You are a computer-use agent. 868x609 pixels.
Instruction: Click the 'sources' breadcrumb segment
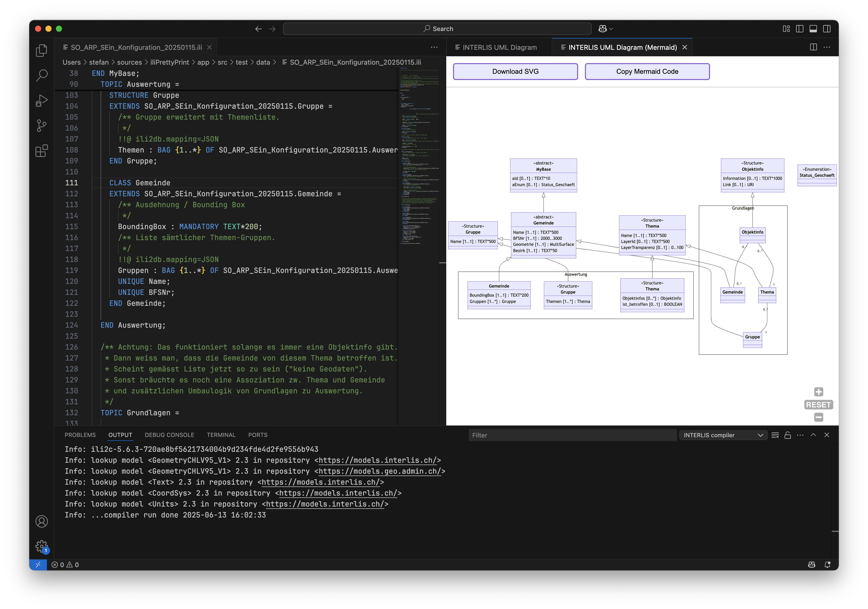pyautogui.click(x=129, y=62)
